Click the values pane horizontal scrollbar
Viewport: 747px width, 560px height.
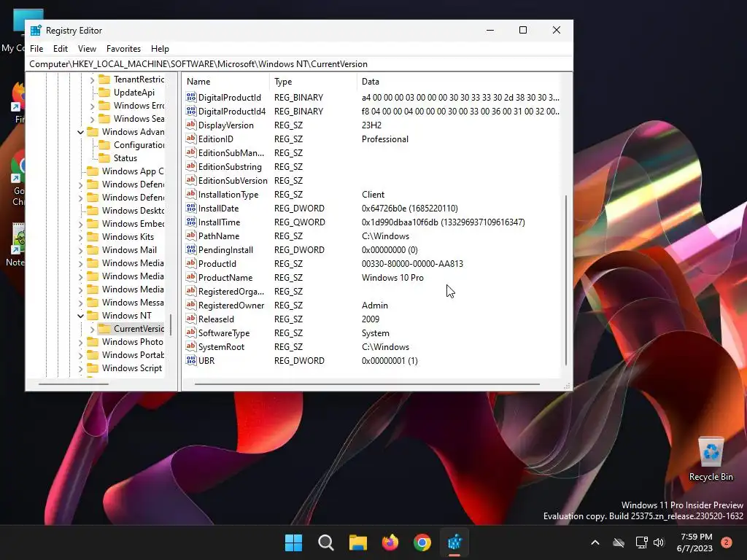point(367,384)
